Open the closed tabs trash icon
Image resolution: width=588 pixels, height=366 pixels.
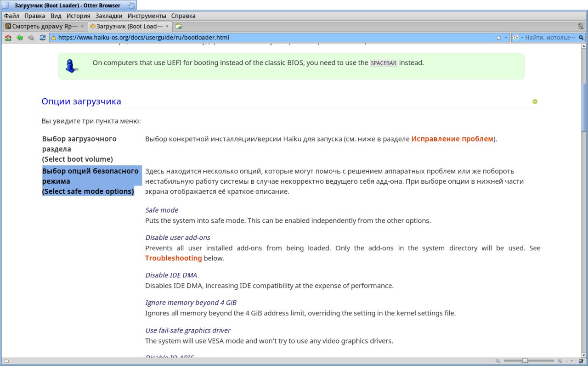click(581, 26)
